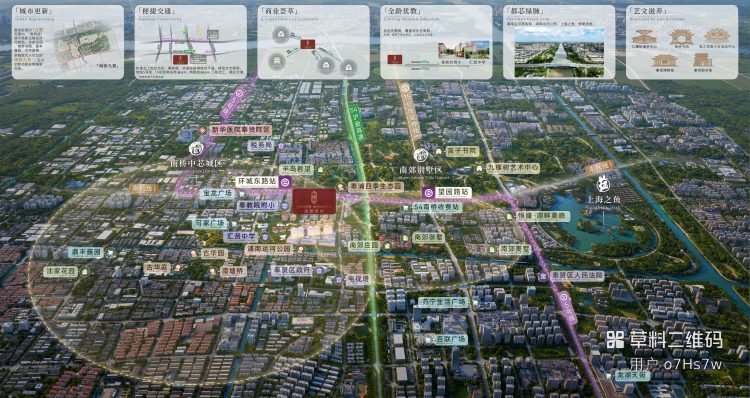This screenshot has height=398, width=750.
Task: Click the green residence icon beside 南郊御墅
Action: coord(405,237)
